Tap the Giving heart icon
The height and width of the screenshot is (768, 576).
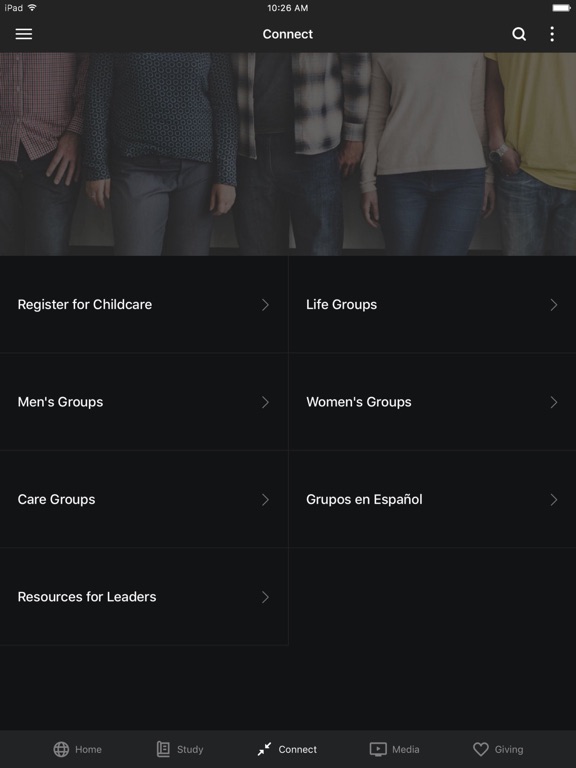(x=481, y=749)
